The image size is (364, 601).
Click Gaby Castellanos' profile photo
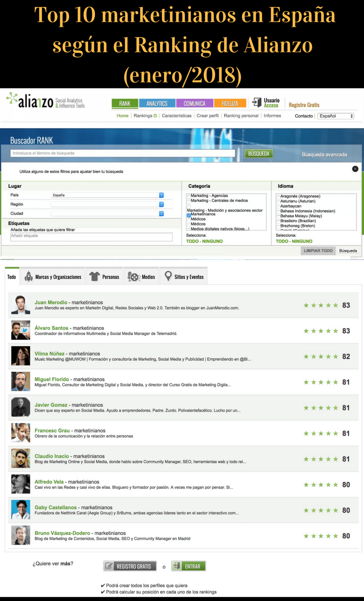coord(20,510)
